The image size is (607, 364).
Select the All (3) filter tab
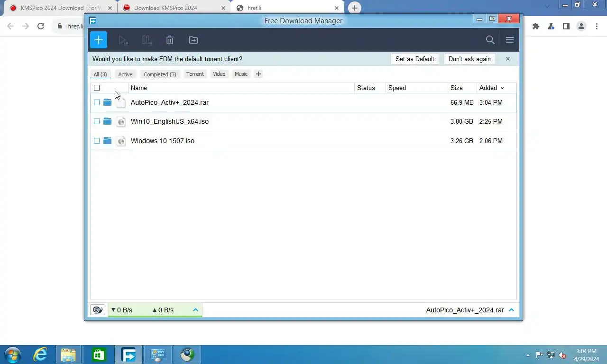click(100, 74)
